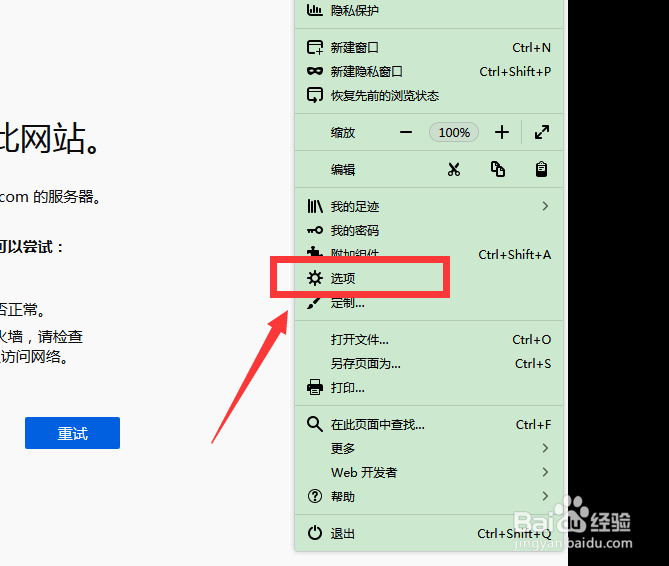Click the 编辑 label
The width and height of the screenshot is (669, 566).
(x=343, y=170)
